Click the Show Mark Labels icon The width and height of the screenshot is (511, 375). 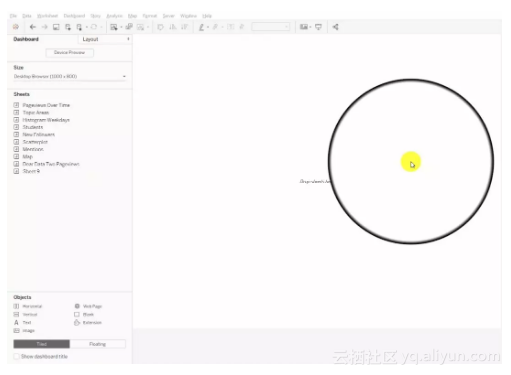[230, 27]
